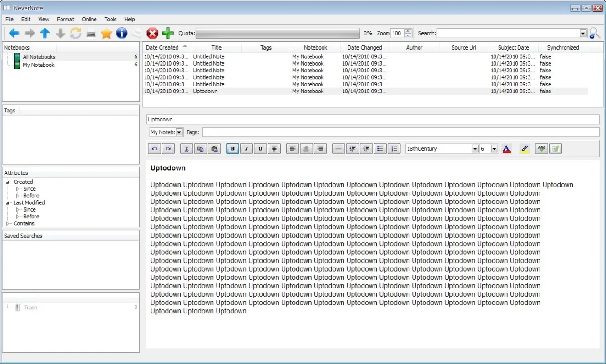606x364 pixels.
Task: Click the gray forward arrow icon
Action: pos(30,33)
